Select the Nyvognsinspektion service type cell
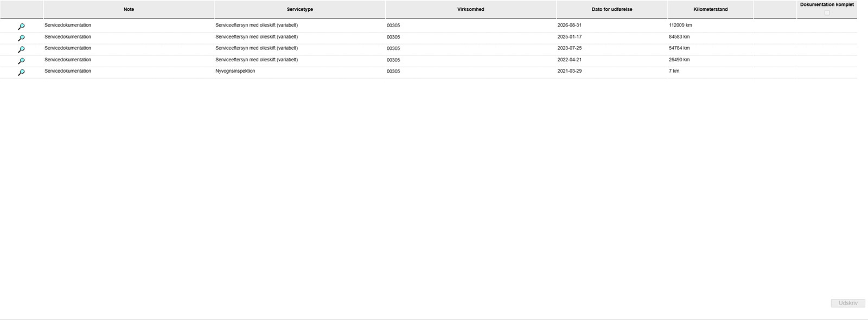Screen dimensions: 868x320 click(235, 71)
